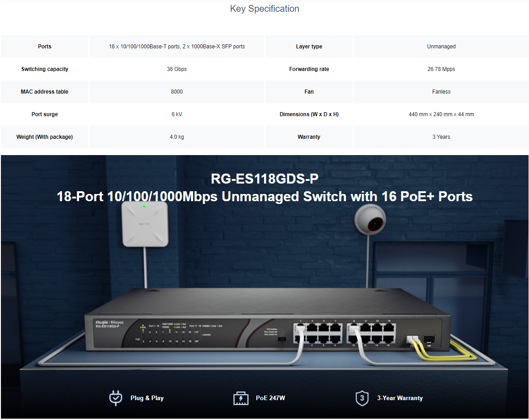Click the dome security camera image
The image size is (529, 420).
[x=370, y=220]
